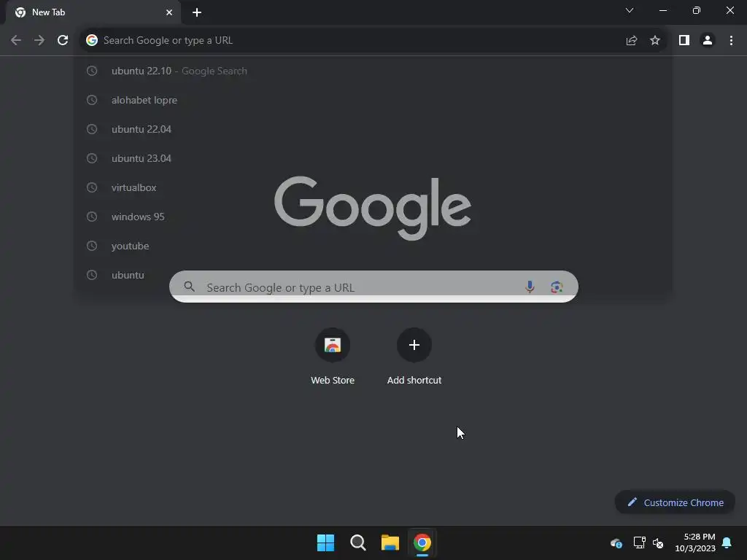
Task: Select the New Tab tab
Action: (x=93, y=12)
